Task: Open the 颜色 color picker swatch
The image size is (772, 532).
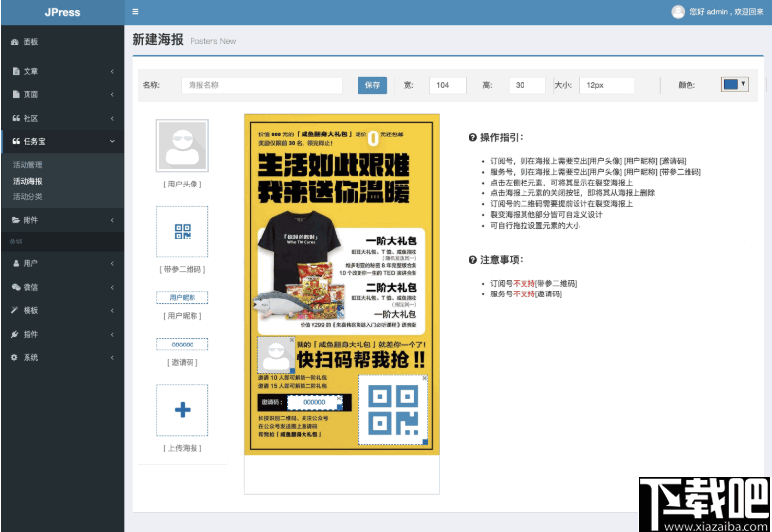Action: 731,84
